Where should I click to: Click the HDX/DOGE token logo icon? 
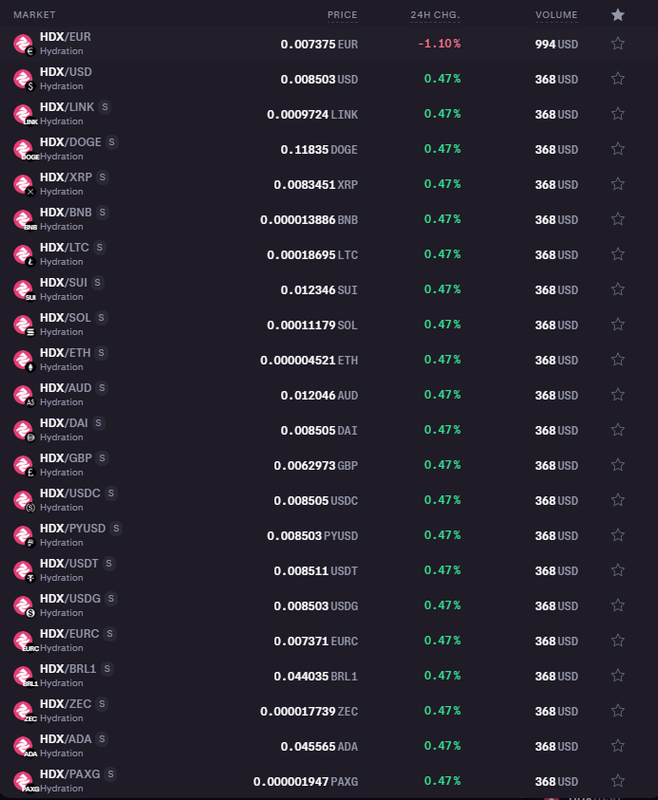tap(23, 149)
